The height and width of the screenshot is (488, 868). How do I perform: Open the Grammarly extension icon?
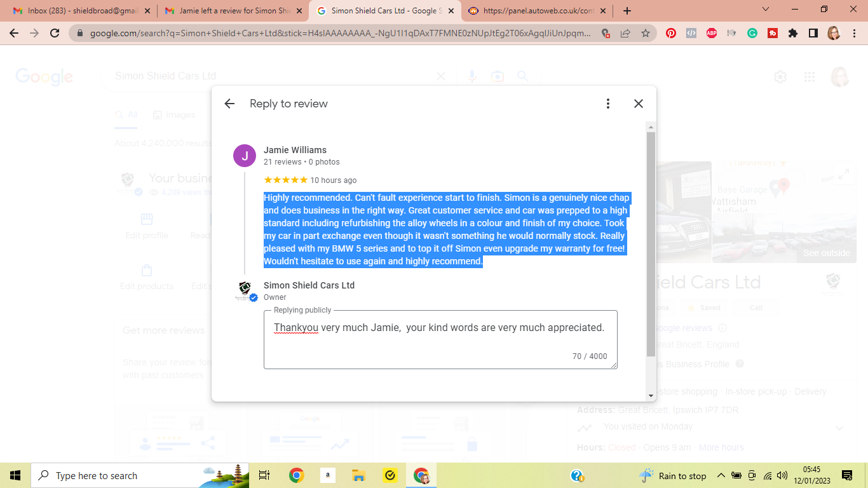tap(752, 34)
